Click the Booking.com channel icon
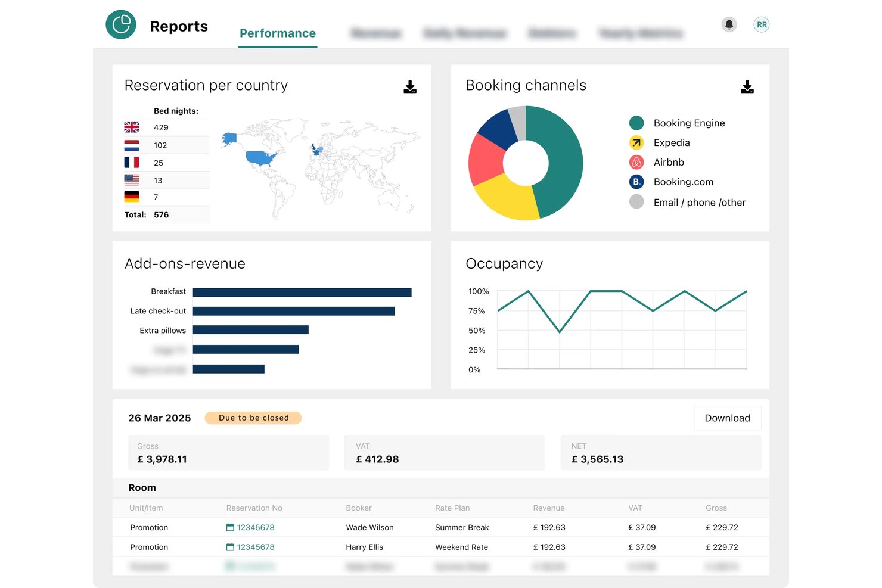 coord(636,182)
